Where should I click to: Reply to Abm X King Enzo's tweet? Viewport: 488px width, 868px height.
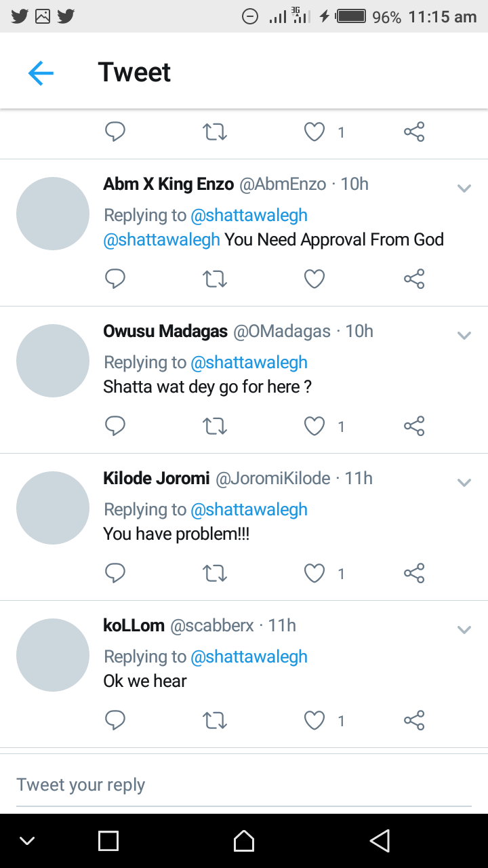[115, 279]
